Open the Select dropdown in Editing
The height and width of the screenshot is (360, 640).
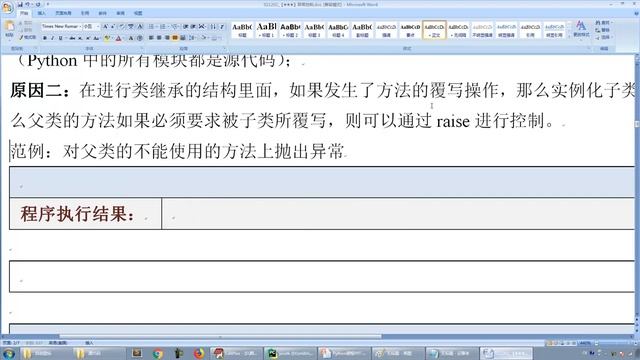click(603, 37)
